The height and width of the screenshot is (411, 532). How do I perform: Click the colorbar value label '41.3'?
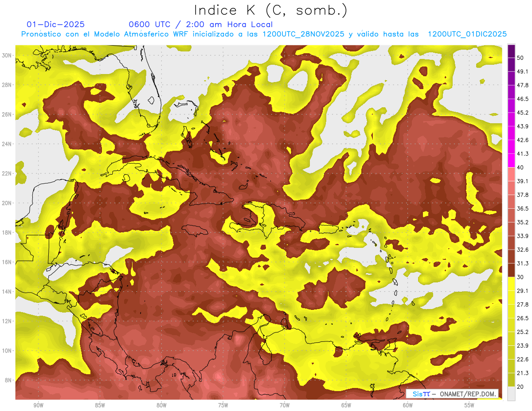point(523,153)
